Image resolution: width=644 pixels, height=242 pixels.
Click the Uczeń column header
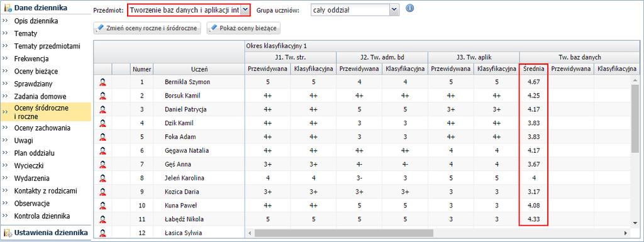[199, 69]
